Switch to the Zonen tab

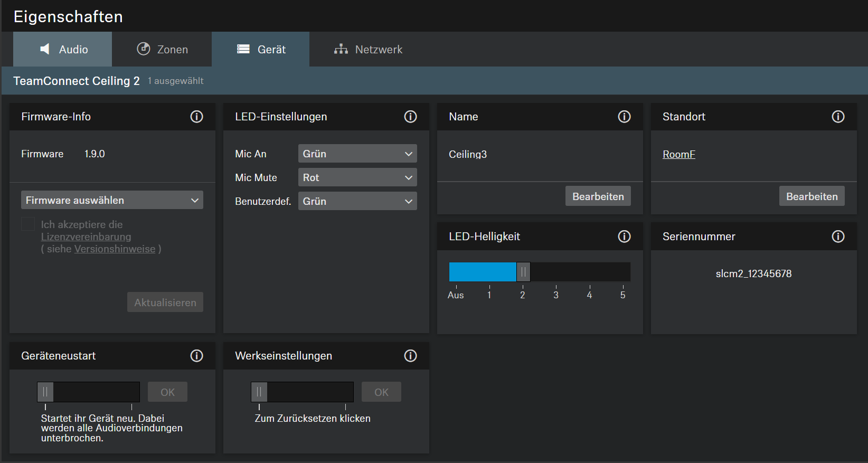162,50
